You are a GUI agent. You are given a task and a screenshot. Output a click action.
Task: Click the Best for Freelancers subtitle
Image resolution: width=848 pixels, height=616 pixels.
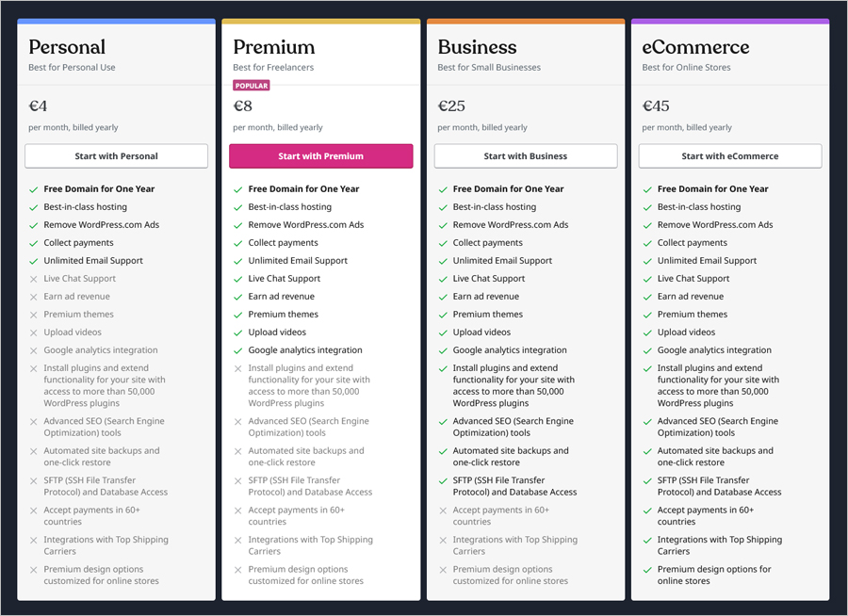273,68
